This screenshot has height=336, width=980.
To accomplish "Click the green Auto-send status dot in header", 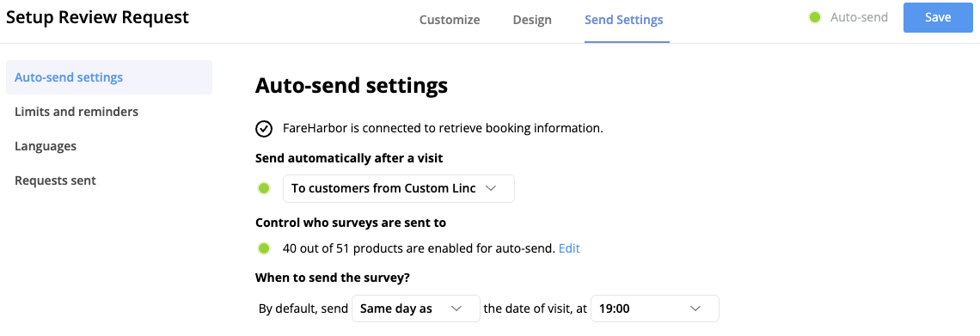I will [814, 17].
